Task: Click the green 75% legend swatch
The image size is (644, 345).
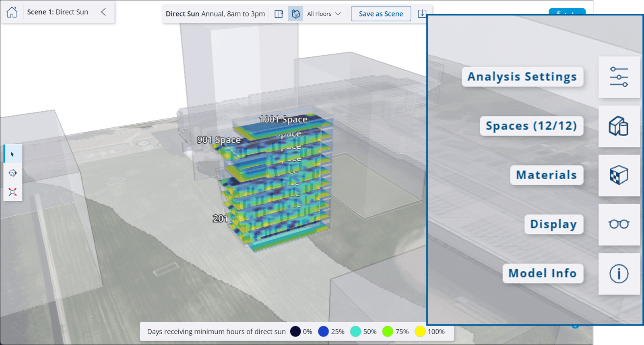Action: [388, 331]
